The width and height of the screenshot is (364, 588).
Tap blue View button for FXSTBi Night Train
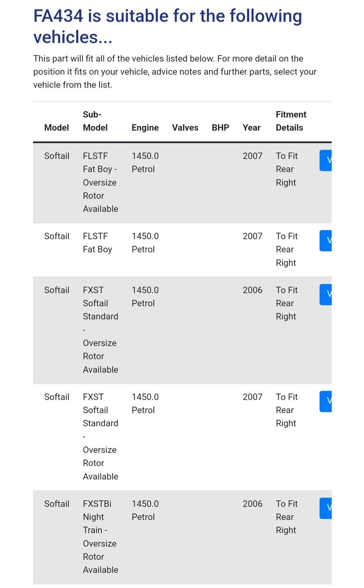click(x=326, y=508)
